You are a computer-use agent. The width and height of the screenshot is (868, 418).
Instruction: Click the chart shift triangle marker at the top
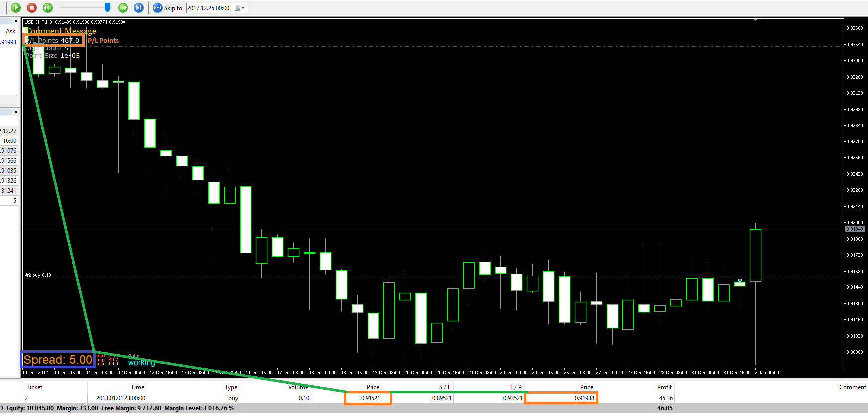[x=755, y=20]
